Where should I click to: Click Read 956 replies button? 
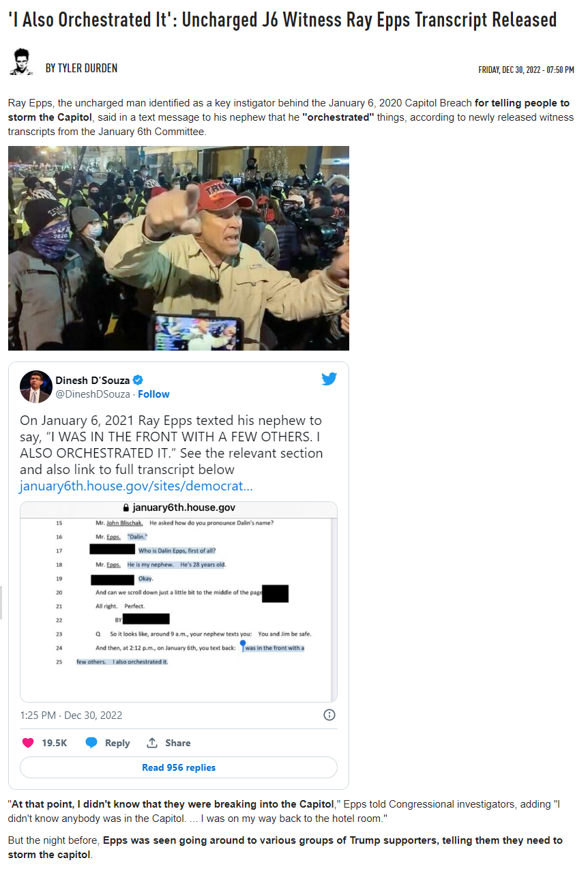[x=179, y=767]
